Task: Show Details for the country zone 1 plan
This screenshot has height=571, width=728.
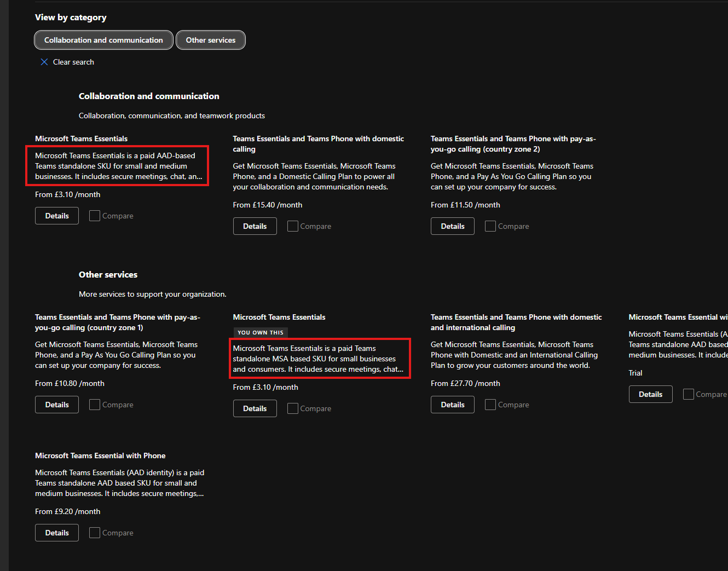Action: [x=57, y=405]
